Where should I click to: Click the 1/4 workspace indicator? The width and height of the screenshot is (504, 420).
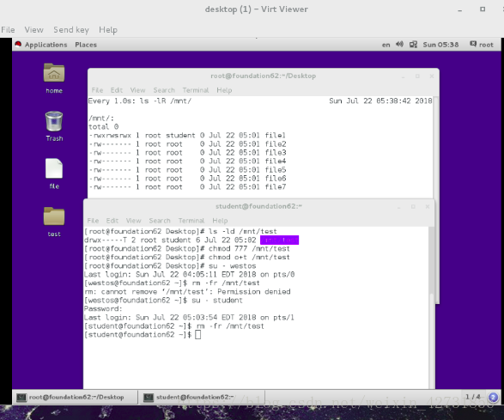coord(473,397)
